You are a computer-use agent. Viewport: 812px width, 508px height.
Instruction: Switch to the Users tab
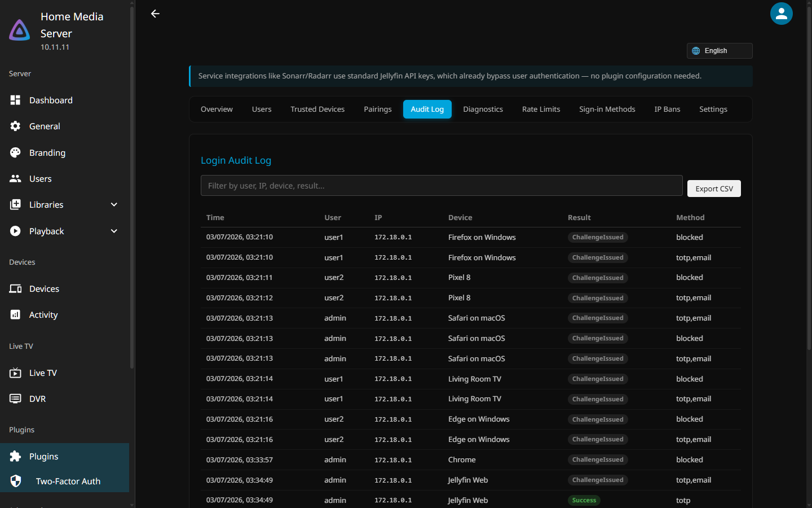point(262,109)
